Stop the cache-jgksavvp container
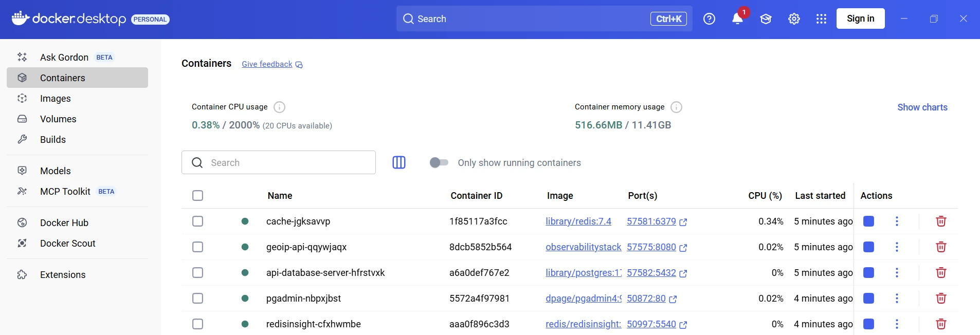Viewport: 980px width, 335px height. 868,221
